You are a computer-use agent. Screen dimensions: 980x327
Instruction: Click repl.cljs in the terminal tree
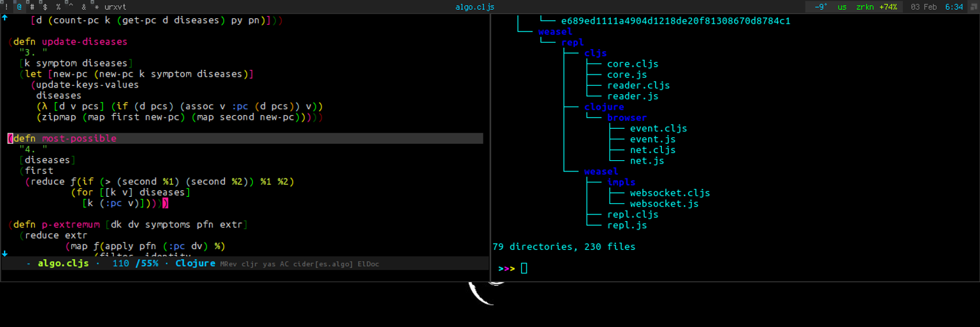click(x=632, y=215)
